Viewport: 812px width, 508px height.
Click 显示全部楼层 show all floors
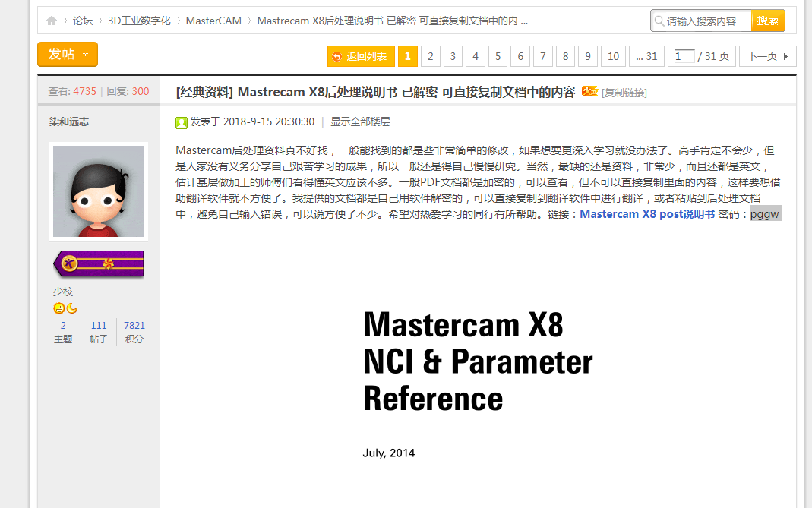[x=360, y=121]
